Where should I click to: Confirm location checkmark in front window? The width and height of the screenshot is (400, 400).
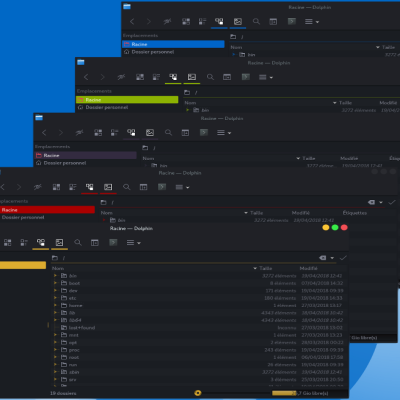point(343,258)
